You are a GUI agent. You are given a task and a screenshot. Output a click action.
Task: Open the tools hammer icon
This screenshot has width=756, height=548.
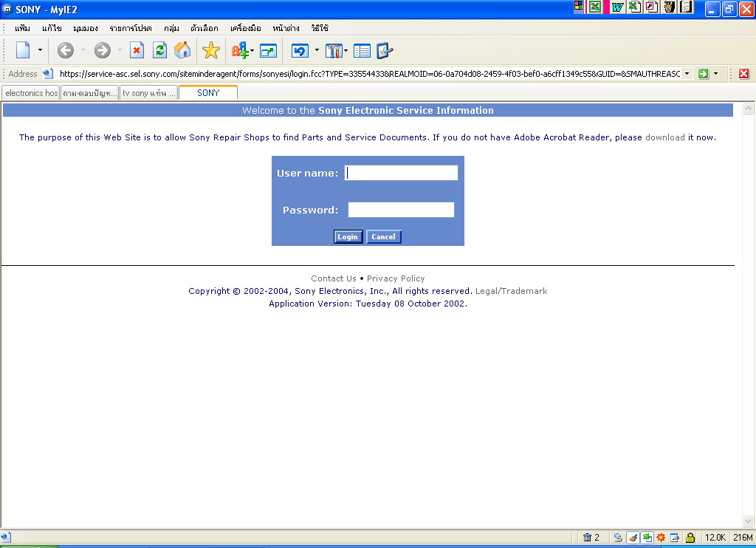pos(334,51)
